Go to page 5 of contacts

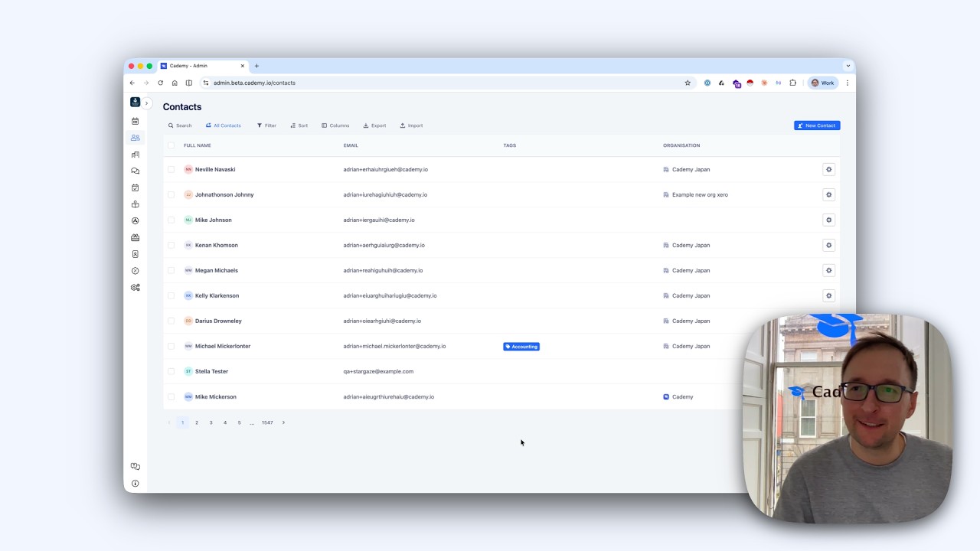click(x=239, y=422)
